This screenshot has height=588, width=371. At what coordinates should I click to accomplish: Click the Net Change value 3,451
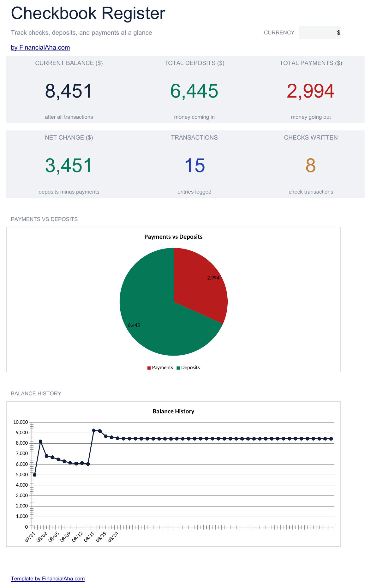click(69, 165)
